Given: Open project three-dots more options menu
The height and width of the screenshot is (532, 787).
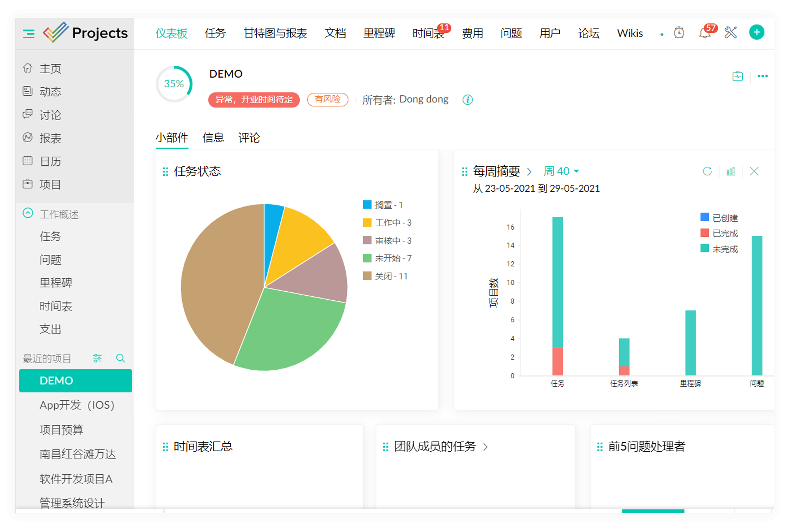Looking at the screenshot, I should click(762, 76).
